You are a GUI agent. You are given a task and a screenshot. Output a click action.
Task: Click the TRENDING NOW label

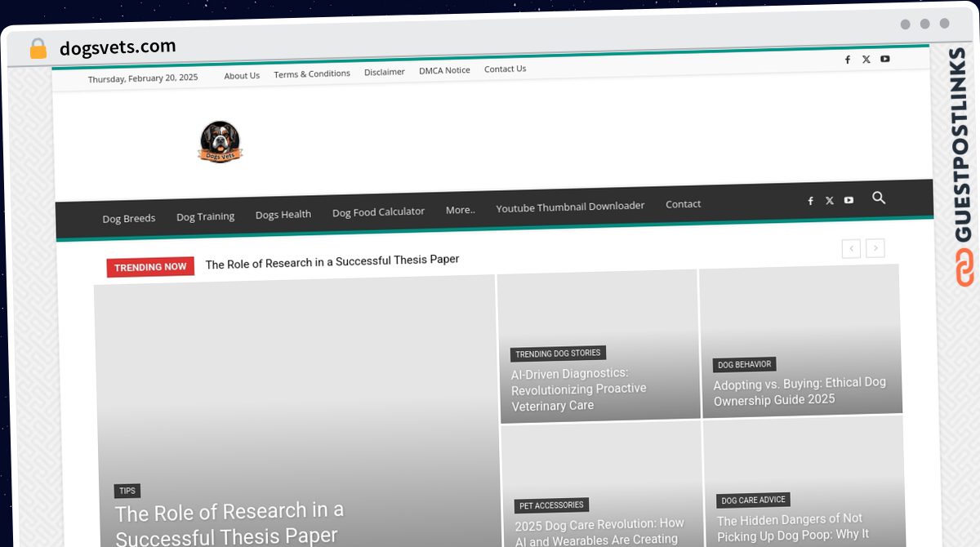tap(150, 267)
